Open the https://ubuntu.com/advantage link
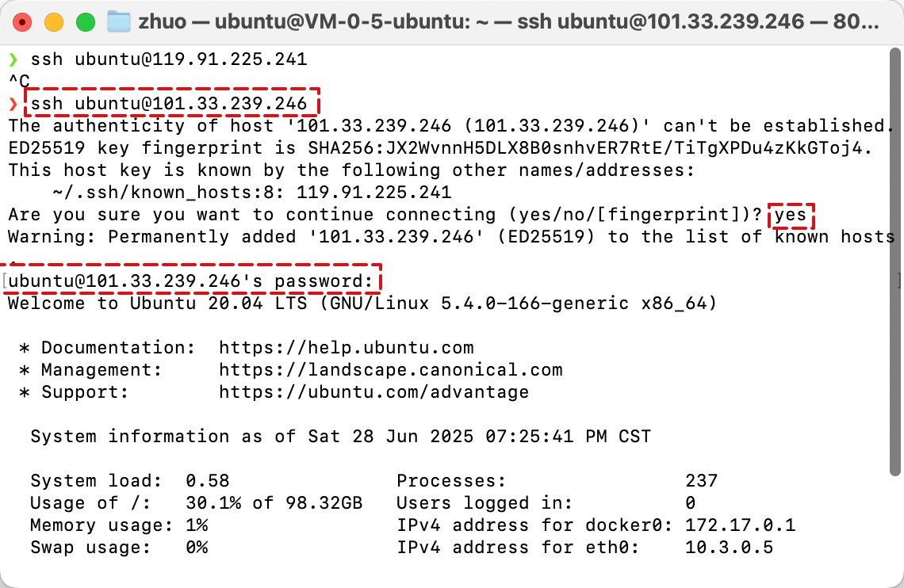The width and height of the screenshot is (904, 588). [373, 392]
